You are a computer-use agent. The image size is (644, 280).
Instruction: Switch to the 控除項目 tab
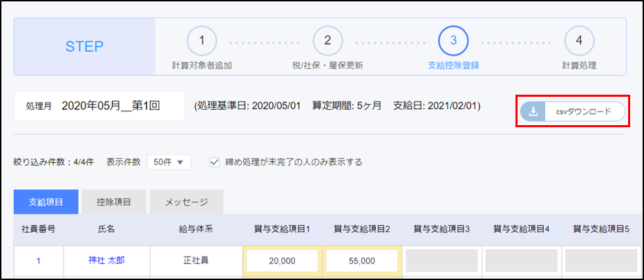[114, 202]
